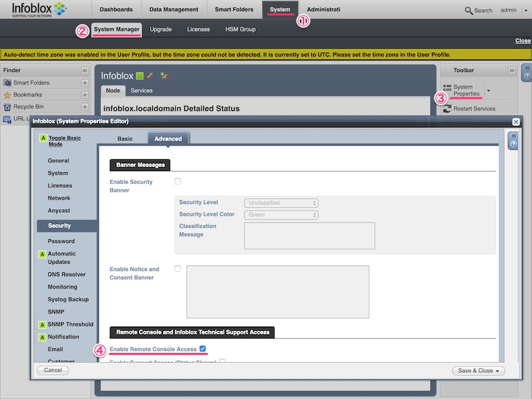This screenshot has width=532, height=399.
Task: Switch to the Basic tab in editor
Action: (125, 139)
